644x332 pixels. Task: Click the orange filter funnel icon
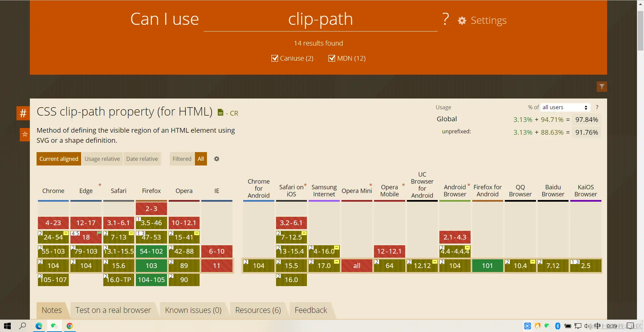coord(602,86)
